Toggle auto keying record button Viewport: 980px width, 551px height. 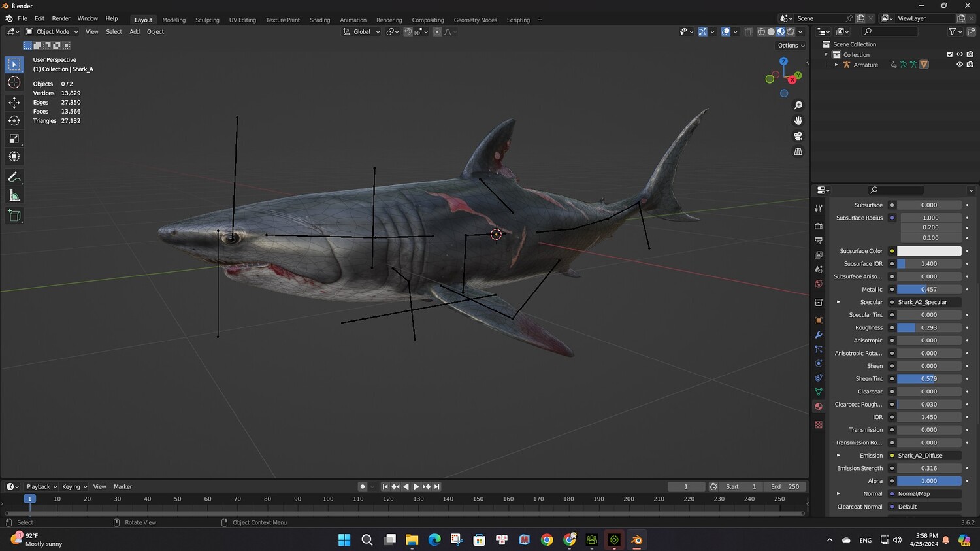(x=363, y=486)
